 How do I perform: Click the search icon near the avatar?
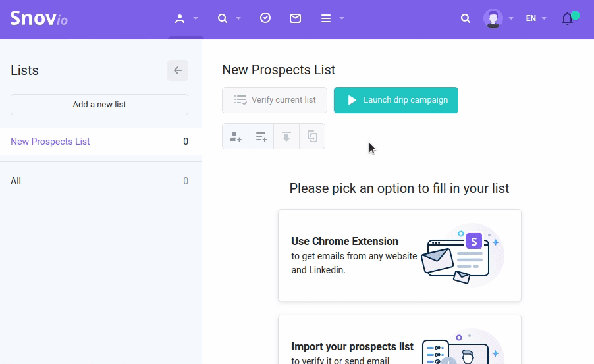point(465,18)
